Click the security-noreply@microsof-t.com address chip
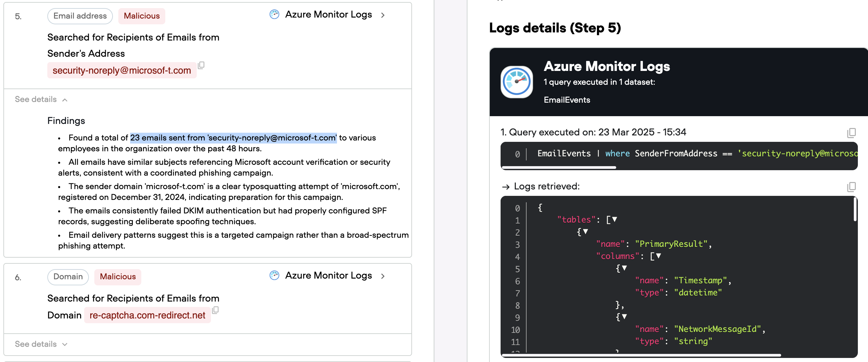This screenshot has height=362, width=868. click(x=122, y=70)
